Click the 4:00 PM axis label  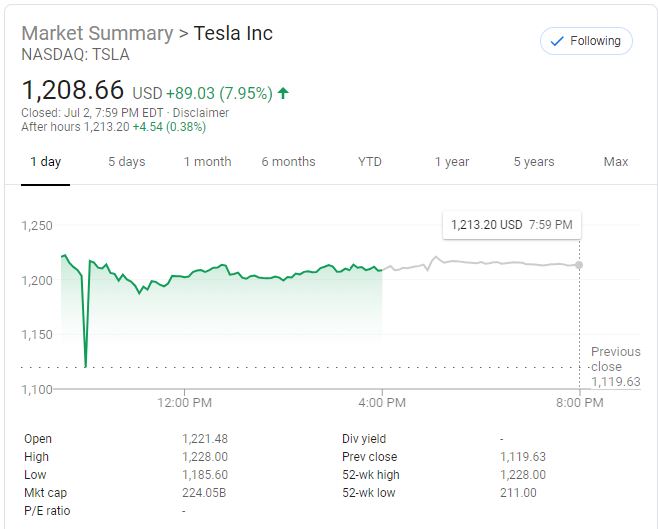pyautogui.click(x=382, y=403)
